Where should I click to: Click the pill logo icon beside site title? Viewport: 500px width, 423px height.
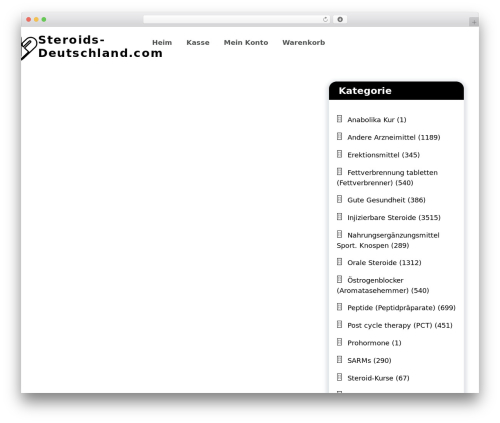(x=29, y=48)
